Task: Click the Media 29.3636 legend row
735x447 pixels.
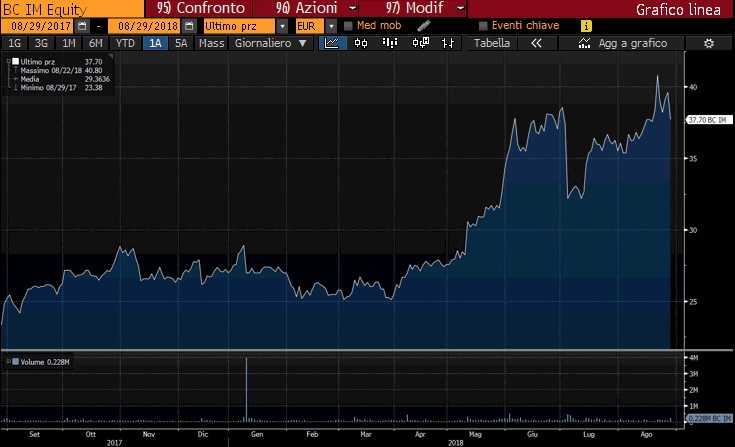Action: point(65,79)
